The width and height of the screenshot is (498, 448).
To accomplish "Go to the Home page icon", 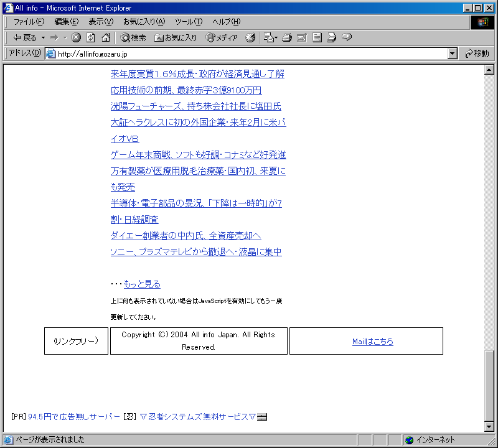I will click(x=106, y=37).
